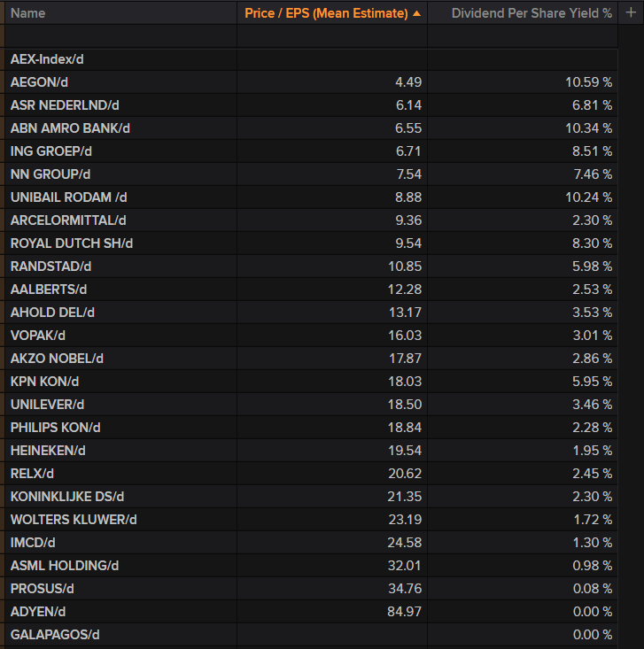Click ING GROEP dividend yield 8.51 %
The height and width of the screenshot is (649, 644).
[x=593, y=151]
